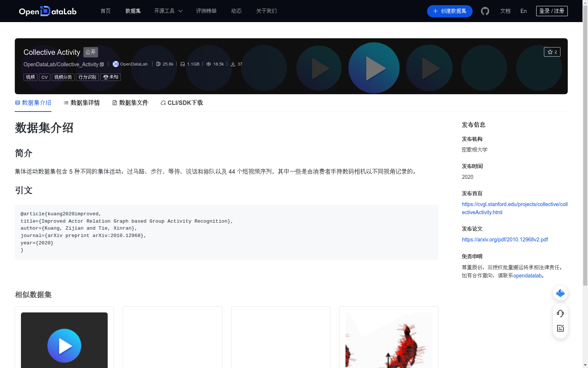
Task: Click the 视频 tag
Action: tap(31, 77)
